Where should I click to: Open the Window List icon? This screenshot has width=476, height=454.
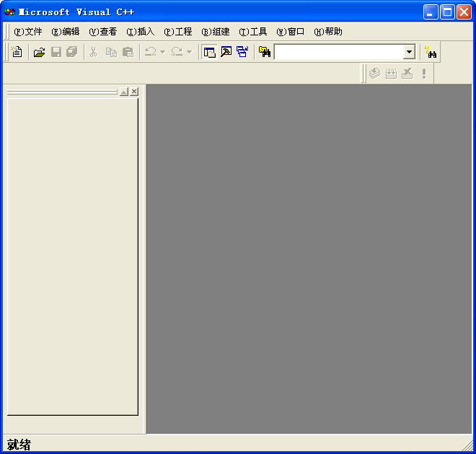click(x=242, y=52)
